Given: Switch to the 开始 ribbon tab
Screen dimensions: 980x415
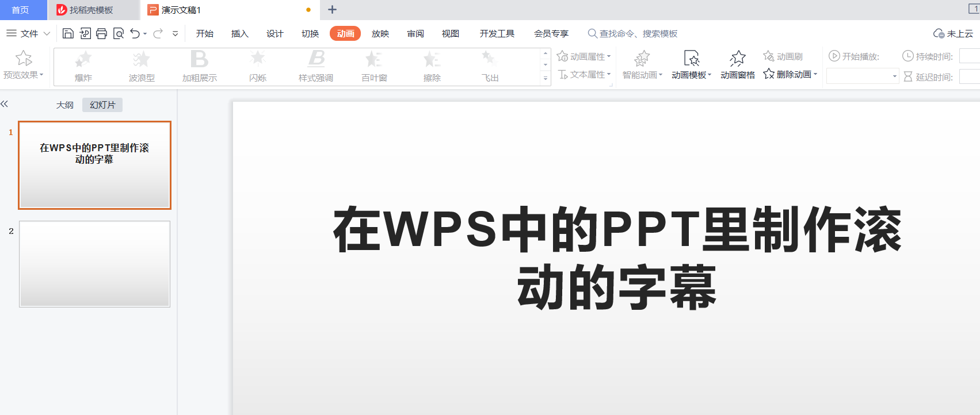Looking at the screenshot, I should (x=204, y=34).
